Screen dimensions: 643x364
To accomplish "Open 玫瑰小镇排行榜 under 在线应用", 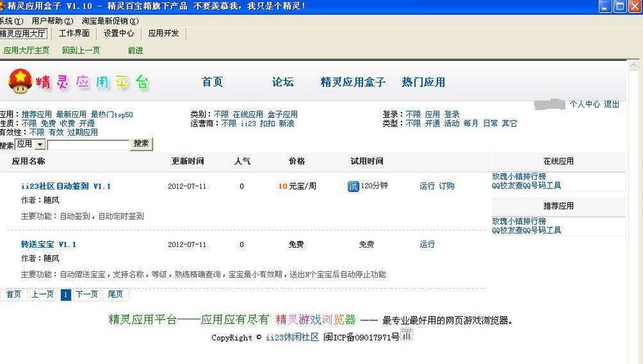I will pyautogui.click(x=519, y=176).
